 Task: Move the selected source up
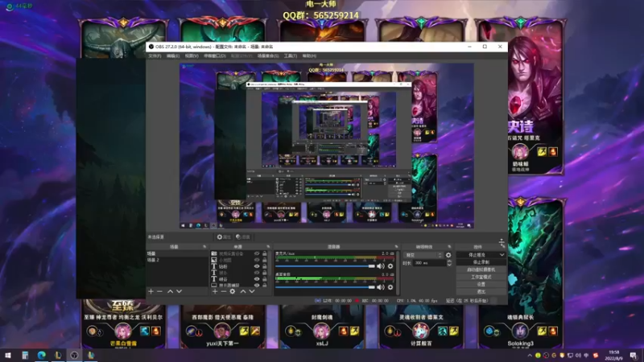tap(243, 291)
